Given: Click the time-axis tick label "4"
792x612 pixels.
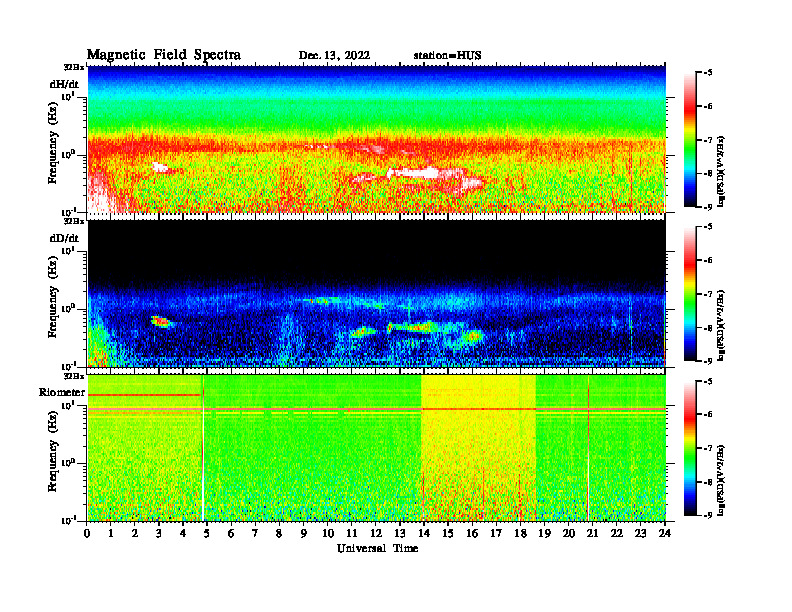Looking at the screenshot, I should click(x=184, y=534).
